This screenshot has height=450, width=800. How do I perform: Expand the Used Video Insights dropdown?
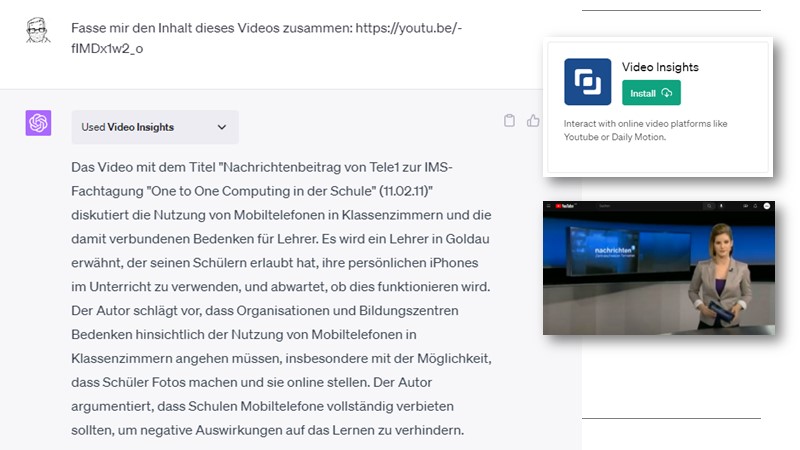click(x=155, y=127)
